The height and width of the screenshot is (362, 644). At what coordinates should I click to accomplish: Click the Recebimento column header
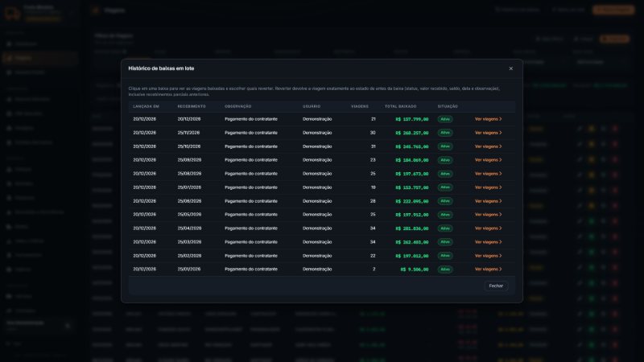point(192,106)
